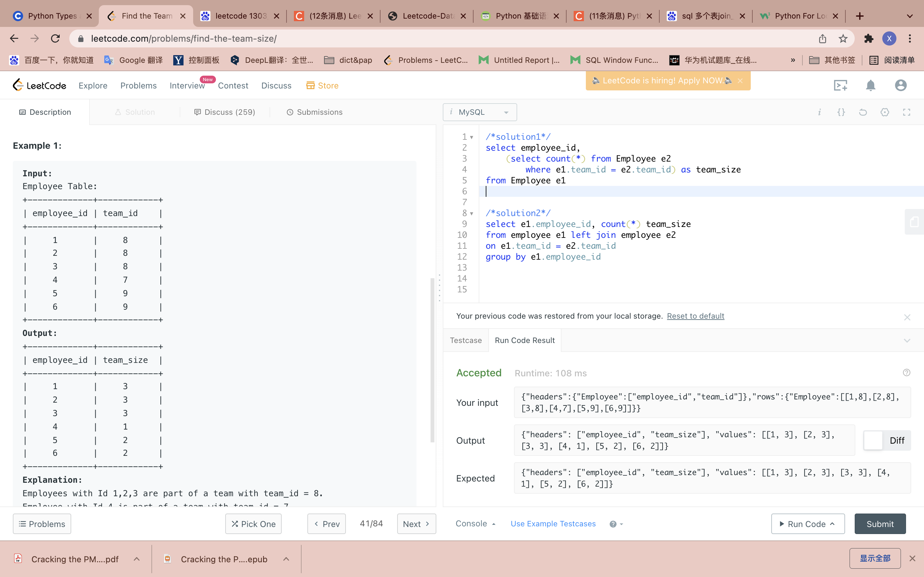Open the editor settings gear icon
The width and height of the screenshot is (924, 577).
pyautogui.click(x=885, y=112)
